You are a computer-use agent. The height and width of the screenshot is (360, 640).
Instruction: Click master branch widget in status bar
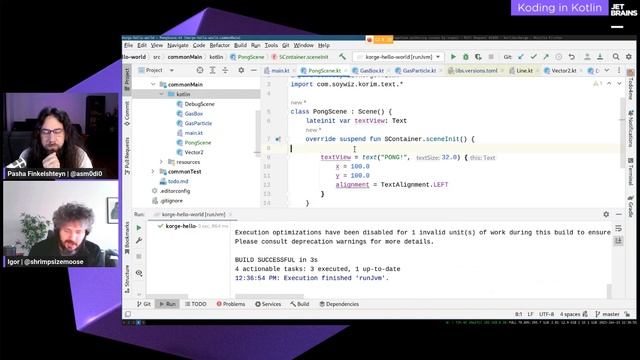pyautogui.click(x=607, y=314)
